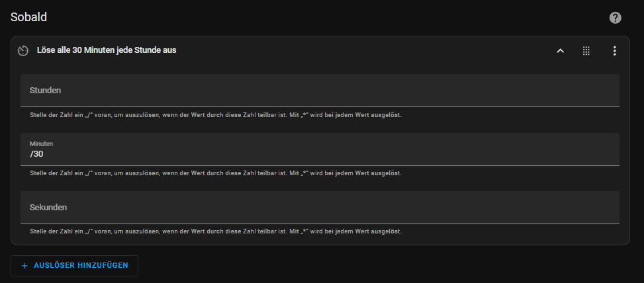Click the Sobald section heading
The height and width of the screenshot is (283, 644).
point(28,17)
